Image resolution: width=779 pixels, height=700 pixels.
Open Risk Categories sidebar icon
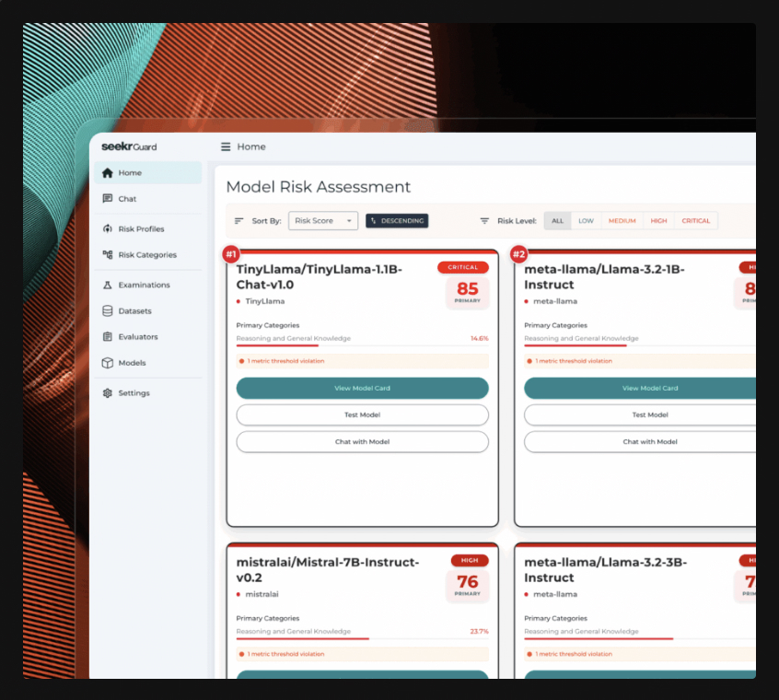pyautogui.click(x=108, y=255)
